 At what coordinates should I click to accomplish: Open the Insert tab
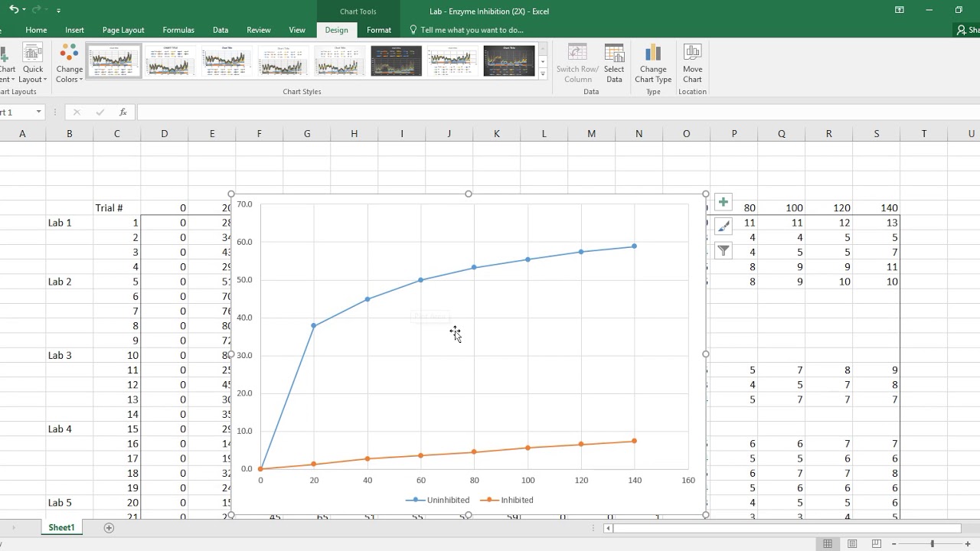pos(74,30)
